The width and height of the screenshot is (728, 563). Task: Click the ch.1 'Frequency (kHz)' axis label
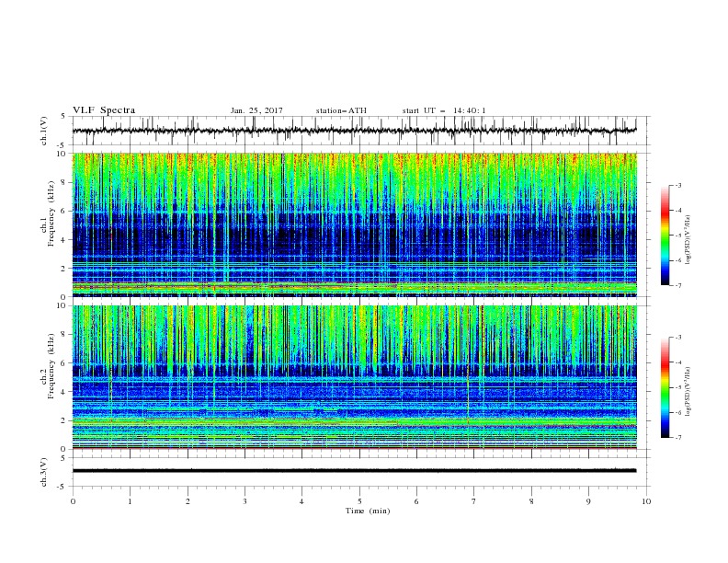pos(51,214)
